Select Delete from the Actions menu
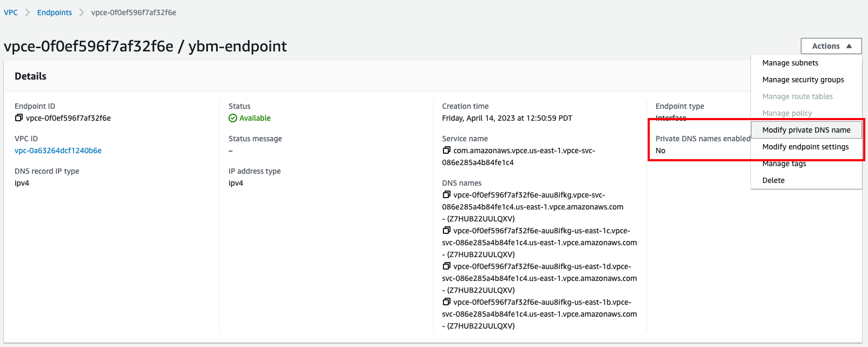 [x=772, y=180]
